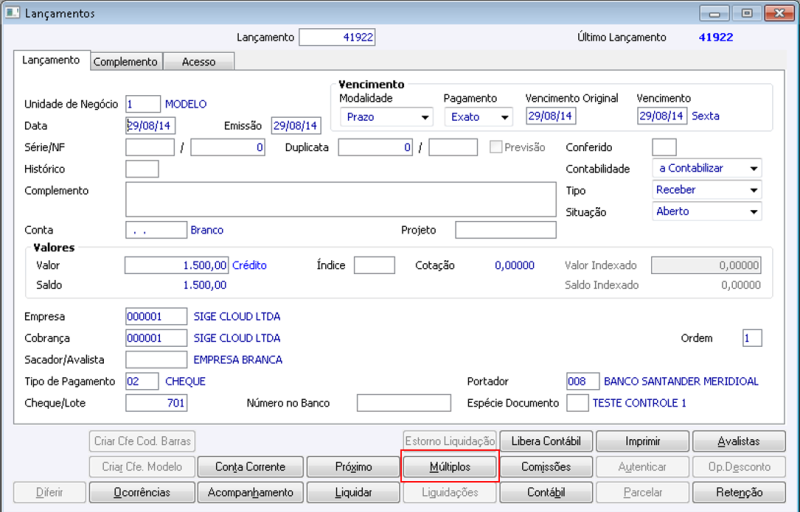Click the Projeto field
Viewport: 800px width, 512px height.
click(506, 230)
